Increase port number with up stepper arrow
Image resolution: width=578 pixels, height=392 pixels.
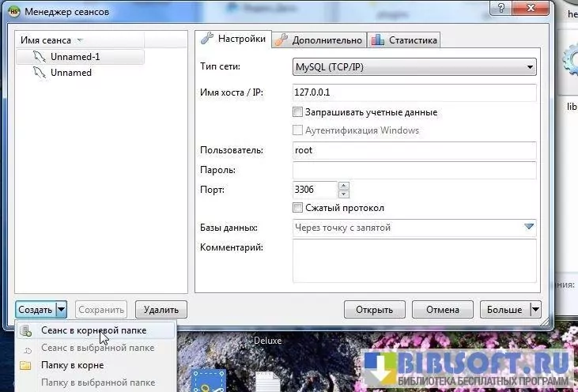tap(343, 187)
